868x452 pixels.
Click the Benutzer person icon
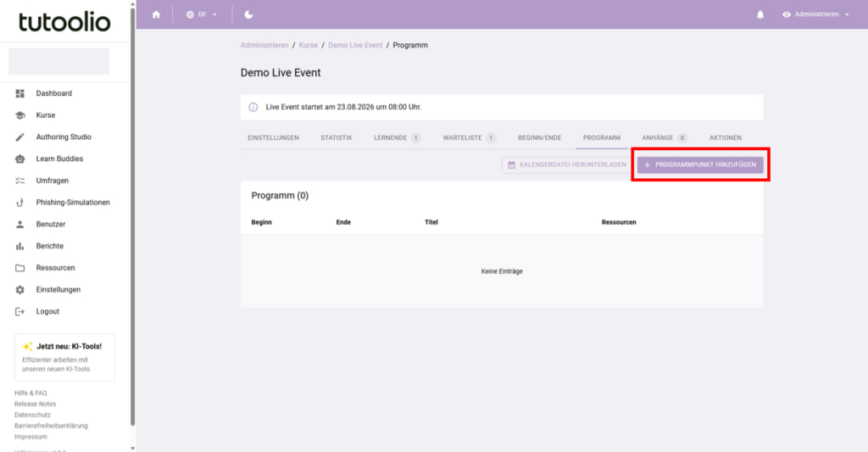[20, 225]
